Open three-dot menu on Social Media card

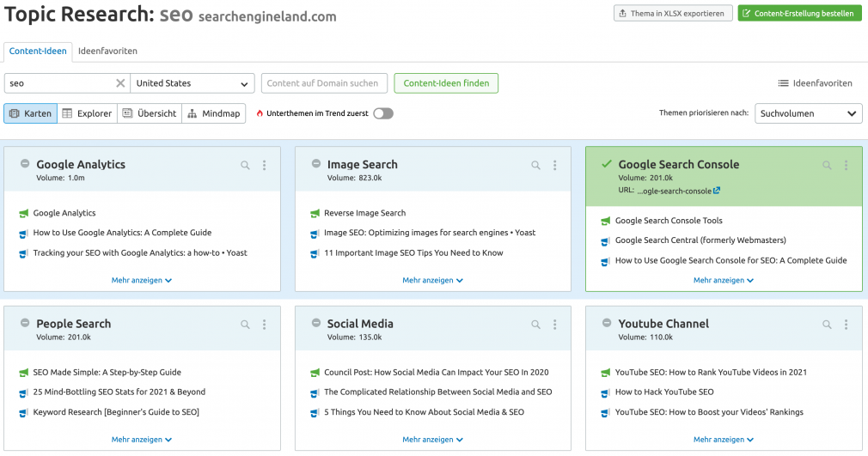[554, 325]
